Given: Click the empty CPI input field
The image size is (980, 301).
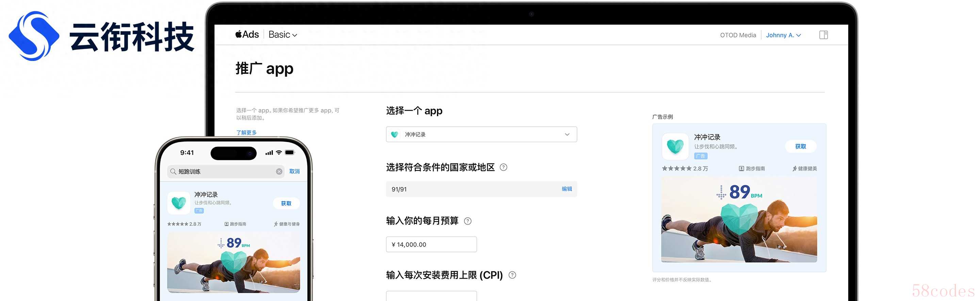Looking at the screenshot, I should coord(431,296).
